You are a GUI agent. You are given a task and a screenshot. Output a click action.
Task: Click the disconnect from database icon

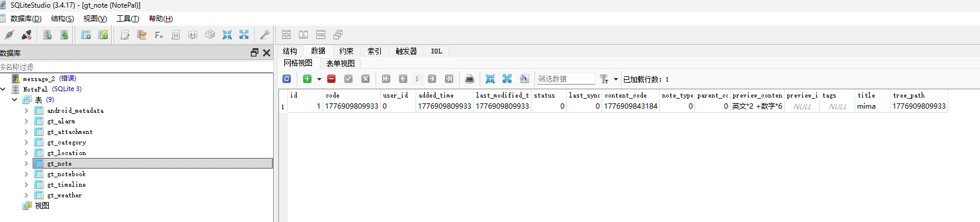tap(26, 35)
